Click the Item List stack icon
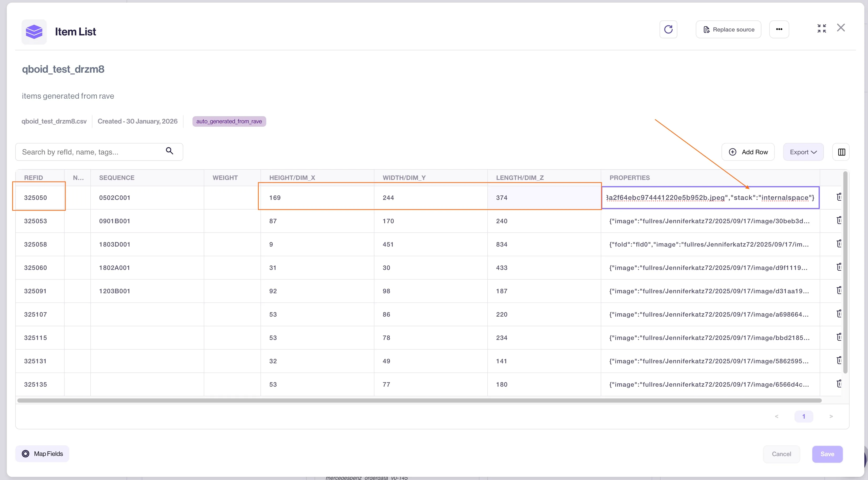This screenshot has width=868, height=480. (34, 32)
